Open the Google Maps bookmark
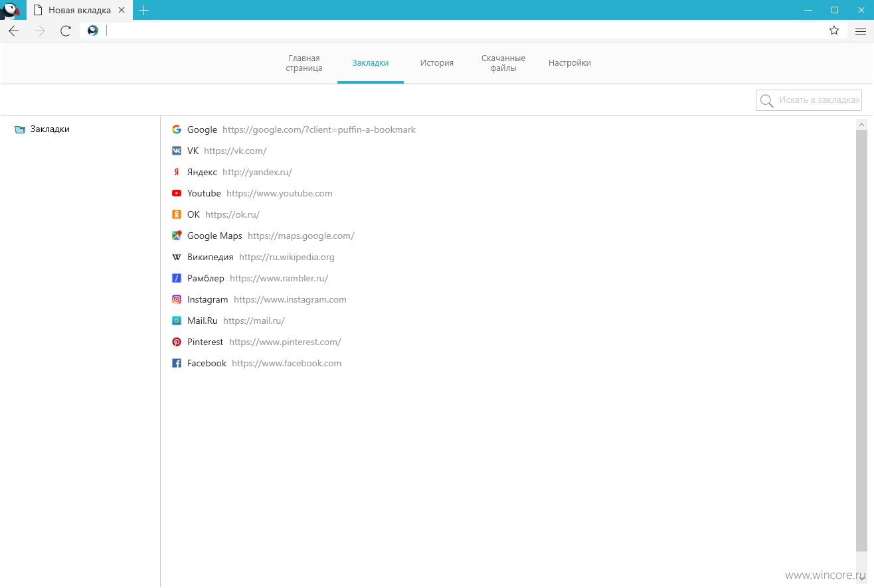874x588 pixels. 215,236
